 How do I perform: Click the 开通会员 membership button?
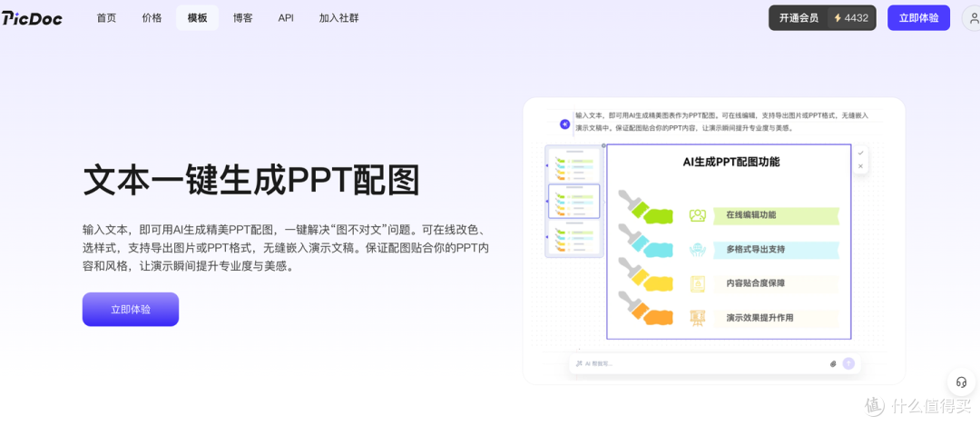(799, 18)
